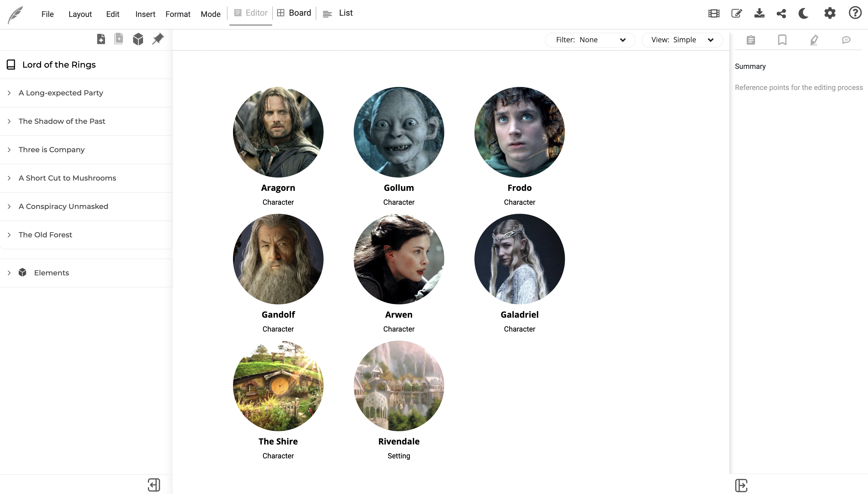Screen dimensions: 868x494
Task: Open the Gandolf character portrait
Action: click(278, 259)
